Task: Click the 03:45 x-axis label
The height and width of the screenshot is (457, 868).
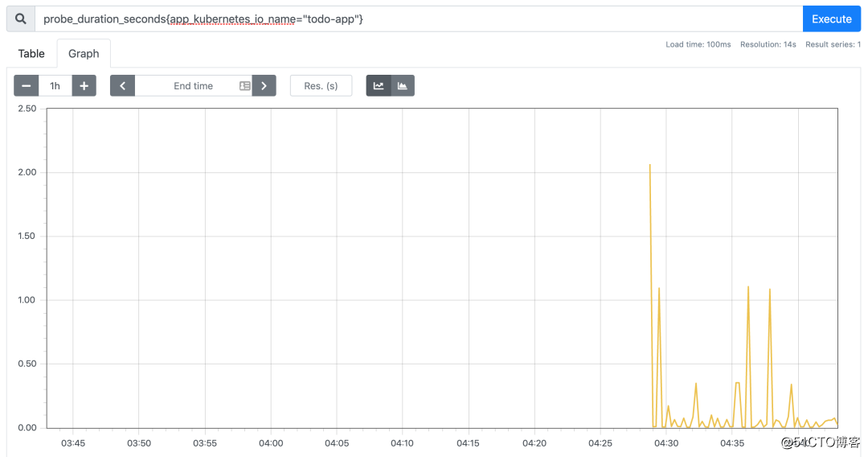Action: [x=73, y=443]
